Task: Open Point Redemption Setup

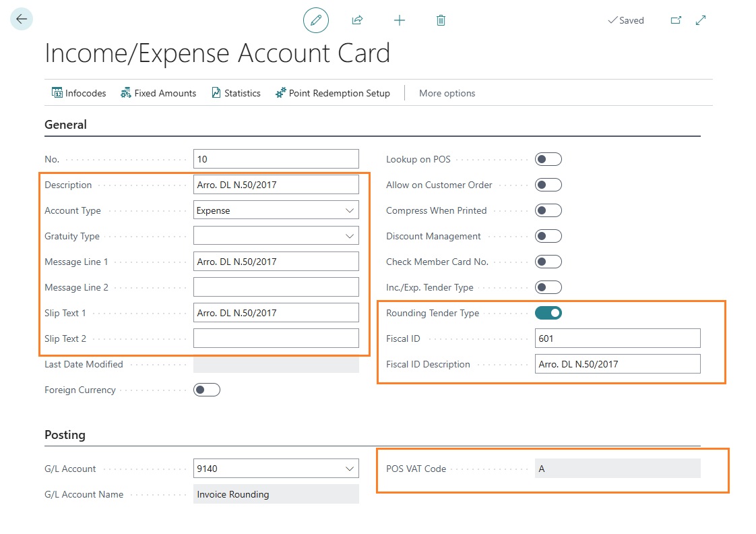Action: pos(333,93)
